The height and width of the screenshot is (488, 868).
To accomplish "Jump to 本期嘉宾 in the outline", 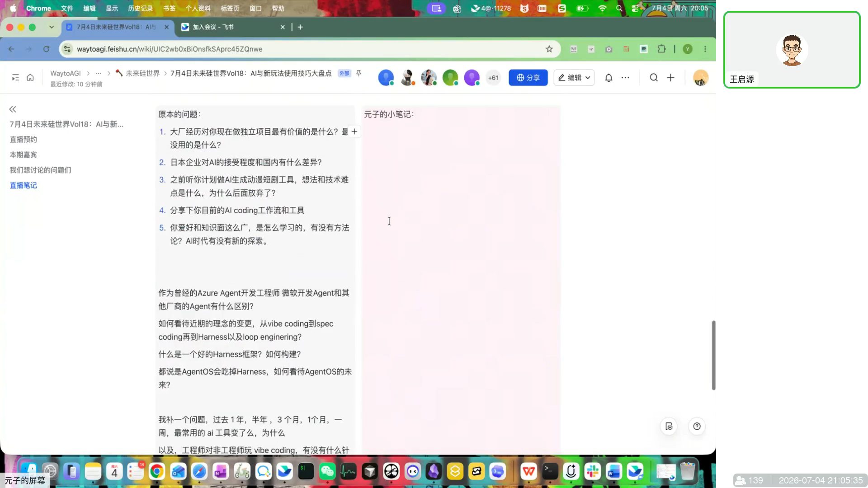I will (x=24, y=155).
